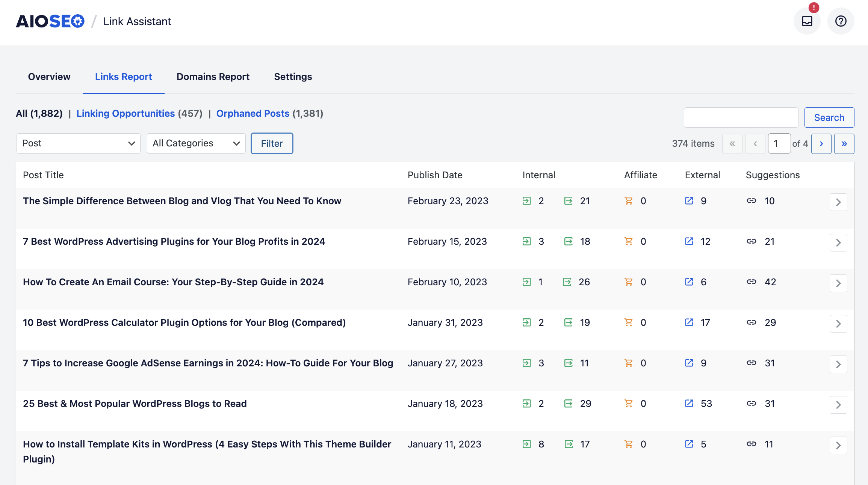Click the Filter button

point(272,143)
